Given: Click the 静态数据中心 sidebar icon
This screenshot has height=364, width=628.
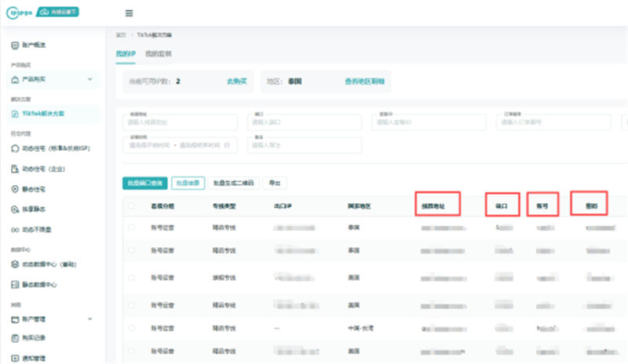Looking at the screenshot, I should pyautogui.click(x=15, y=285).
